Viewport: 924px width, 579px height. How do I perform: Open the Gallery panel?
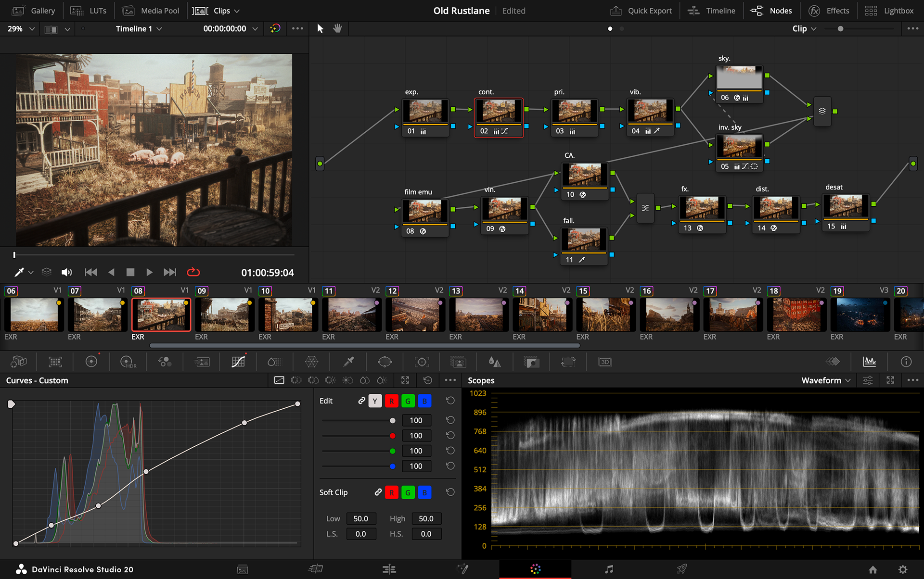tap(34, 11)
